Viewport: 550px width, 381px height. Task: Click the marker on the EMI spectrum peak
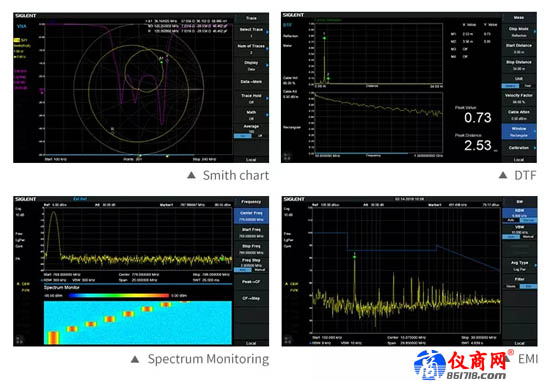(x=355, y=257)
